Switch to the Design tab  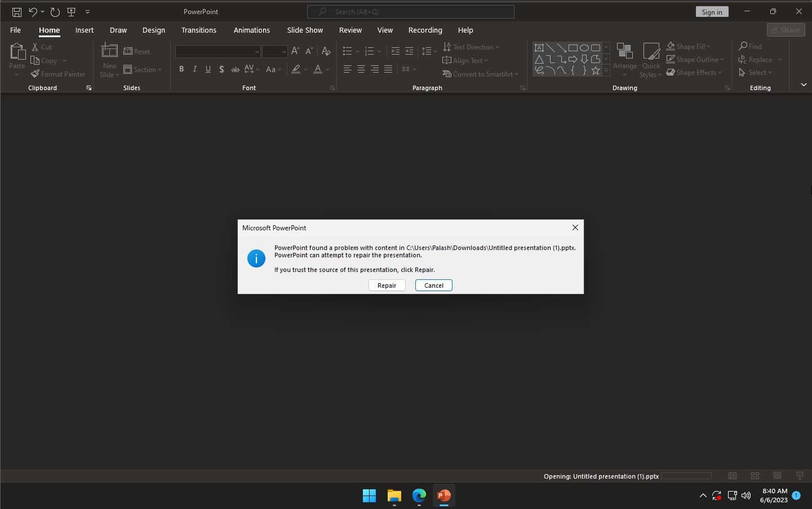coord(154,30)
